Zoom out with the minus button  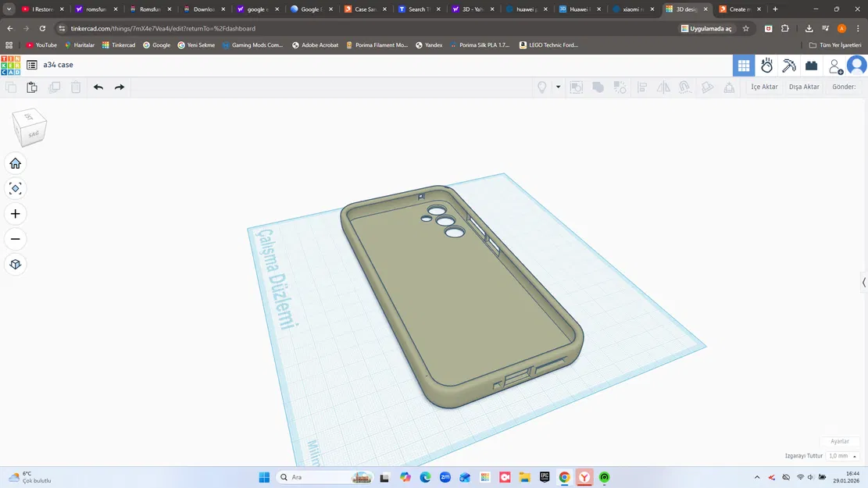click(x=15, y=239)
